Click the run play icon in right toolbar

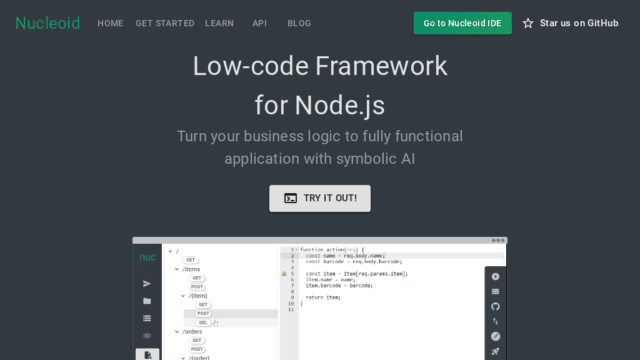tap(495, 277)
